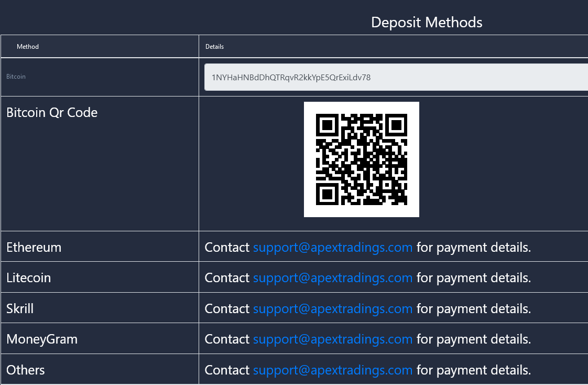The image size is (588, 385).
Task: Select the MoneyGram method cell
Action: tap(100, 339)
